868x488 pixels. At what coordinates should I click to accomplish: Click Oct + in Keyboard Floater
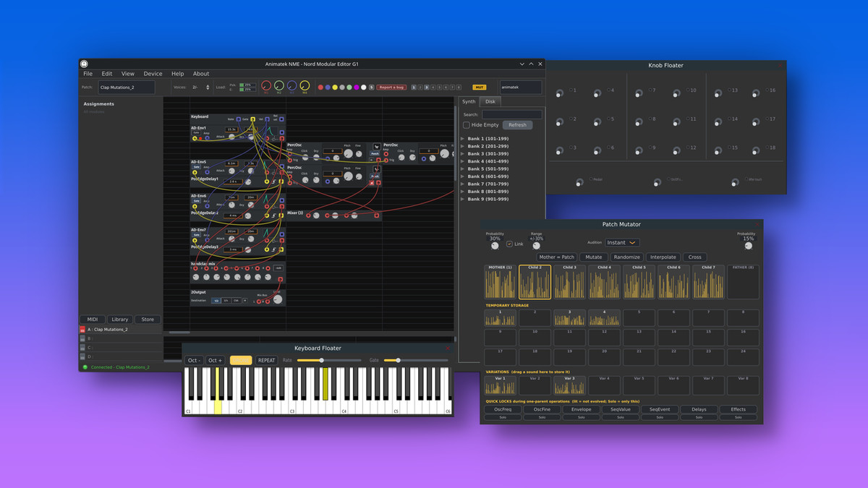216,360
